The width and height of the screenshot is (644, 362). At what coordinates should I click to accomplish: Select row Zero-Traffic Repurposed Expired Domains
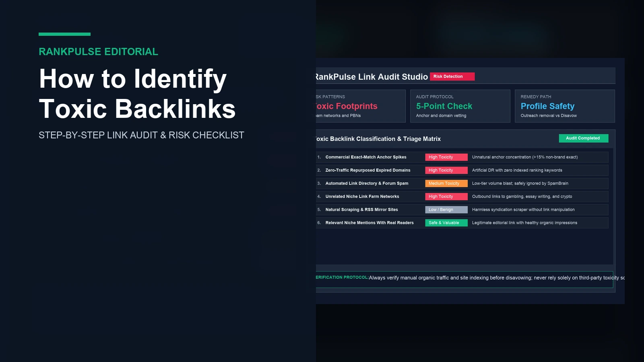pyautogui.click(x=462, y=171)
